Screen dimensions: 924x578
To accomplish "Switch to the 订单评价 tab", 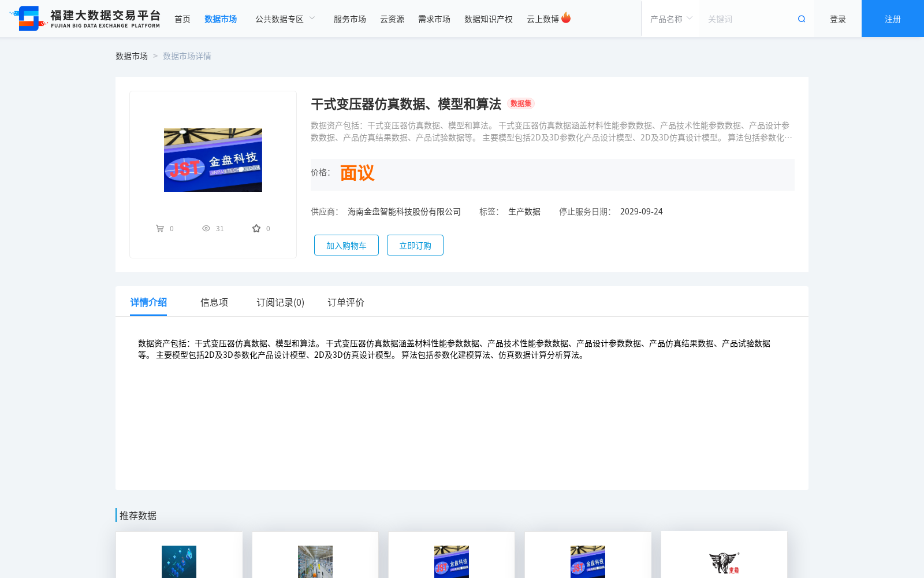I will tap(346, 302).
